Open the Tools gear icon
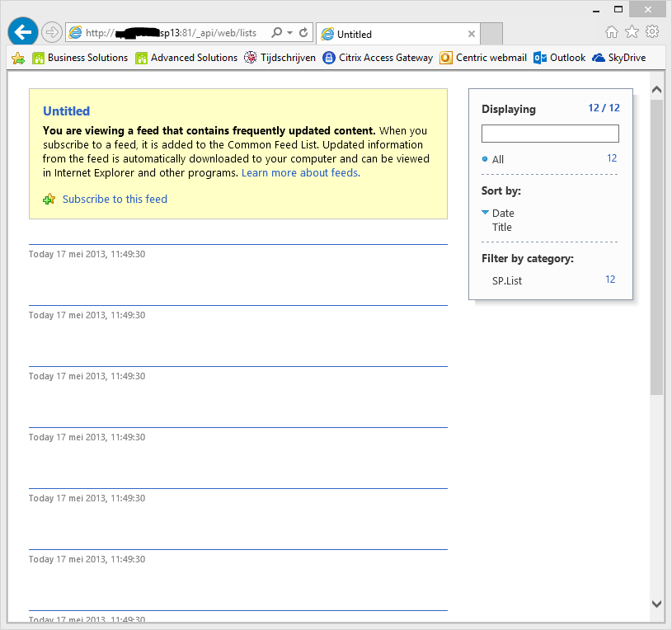 click(x=652, y=31)
